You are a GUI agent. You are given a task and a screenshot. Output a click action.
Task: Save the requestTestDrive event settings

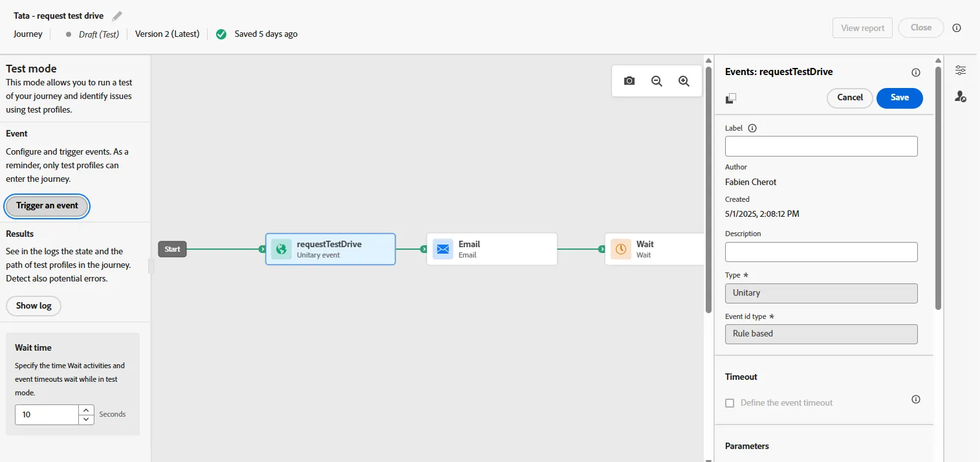click(x=900, y=98)
